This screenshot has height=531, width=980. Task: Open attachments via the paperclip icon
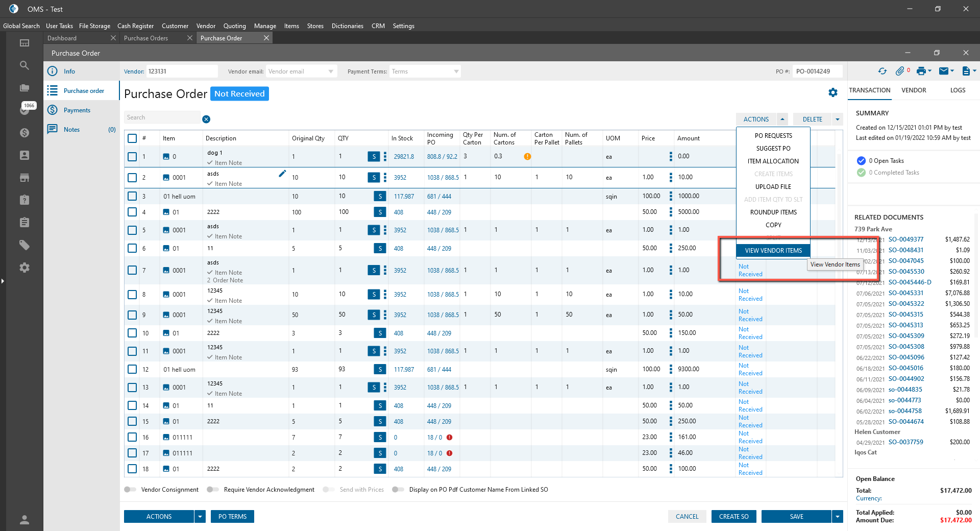900,71
